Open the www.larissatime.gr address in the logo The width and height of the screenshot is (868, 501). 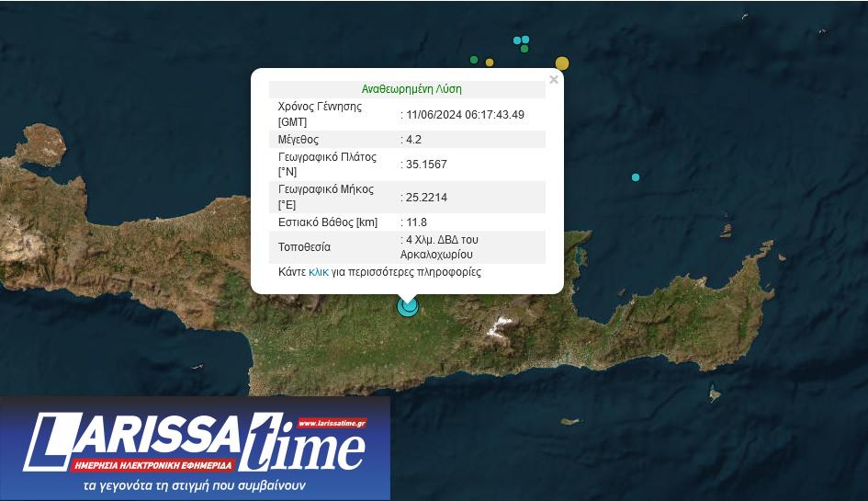point(332,424)
